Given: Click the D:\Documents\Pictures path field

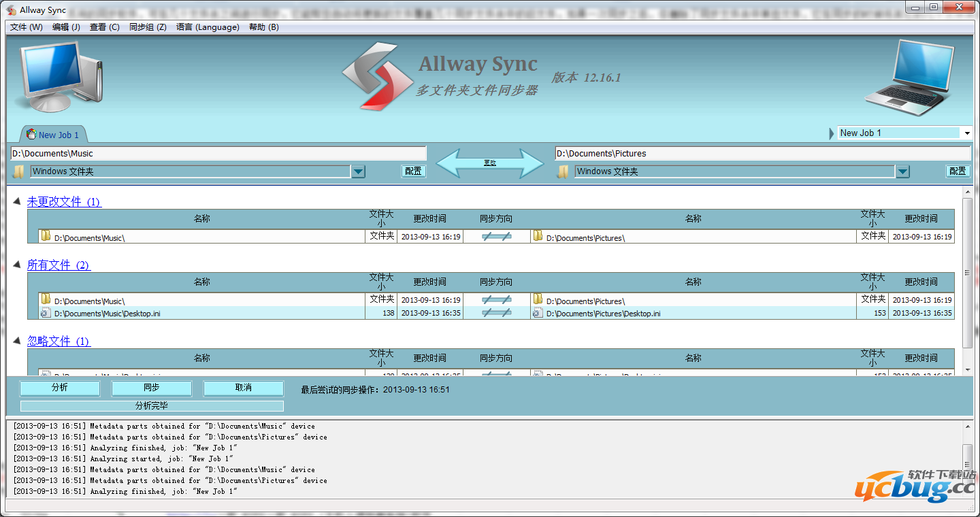Looking at the screenshot, I should (763, 153).
